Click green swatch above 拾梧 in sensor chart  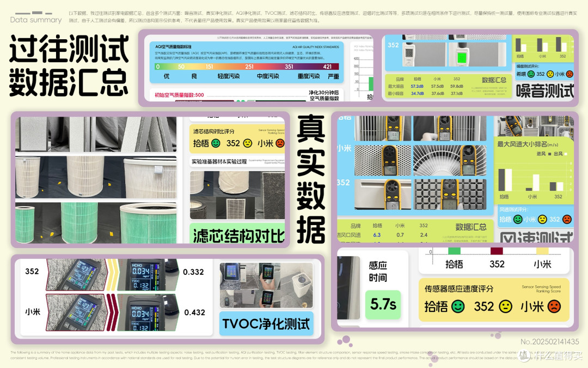454,251
